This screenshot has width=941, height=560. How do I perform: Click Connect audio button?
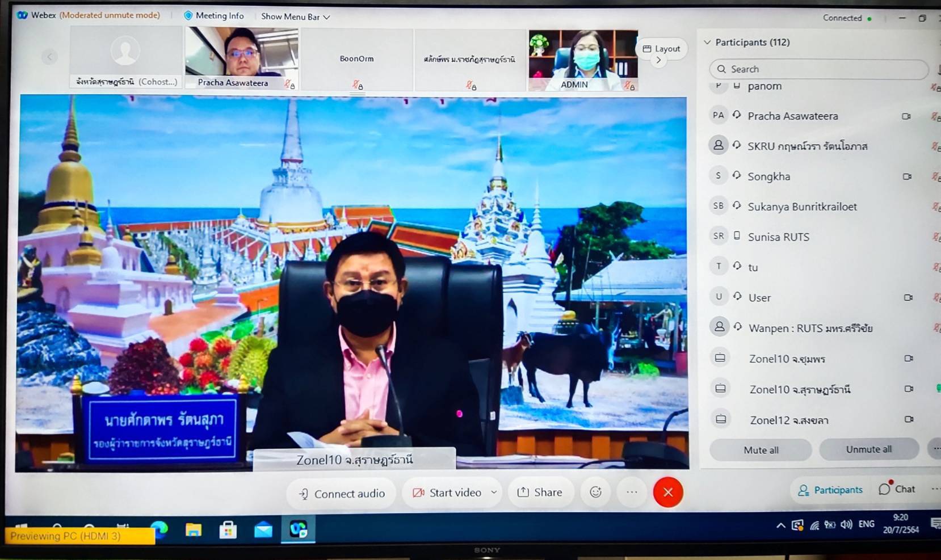pos(342,494)
